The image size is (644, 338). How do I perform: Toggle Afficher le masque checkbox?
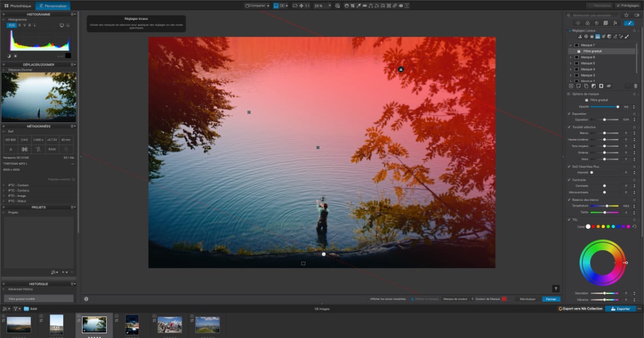point(412,299)
